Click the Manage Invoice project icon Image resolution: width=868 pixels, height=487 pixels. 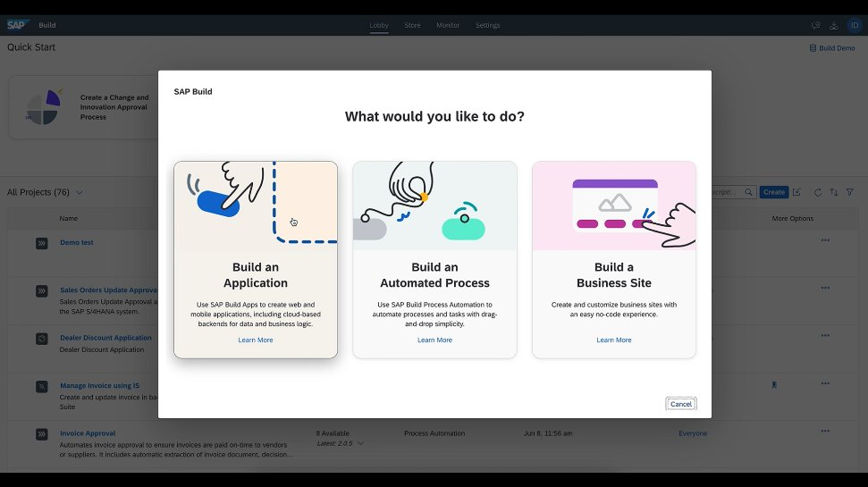tap(41, 386)
